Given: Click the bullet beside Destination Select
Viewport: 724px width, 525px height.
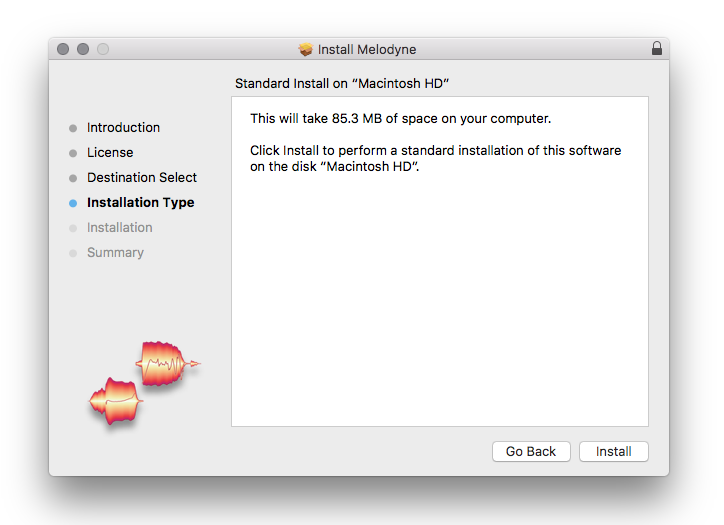Looking at the screenshot, I should coord(73,178).
